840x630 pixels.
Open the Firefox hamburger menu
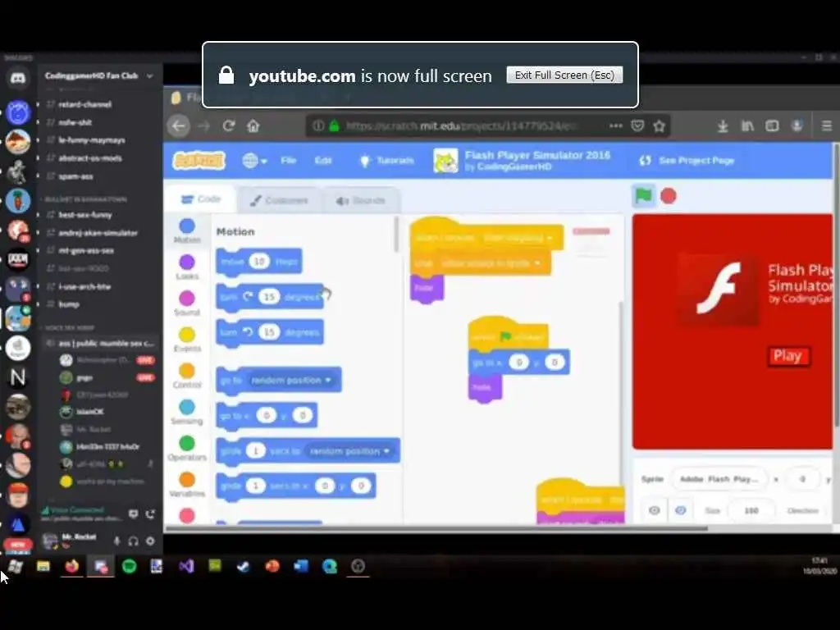(x=827, y=126)
